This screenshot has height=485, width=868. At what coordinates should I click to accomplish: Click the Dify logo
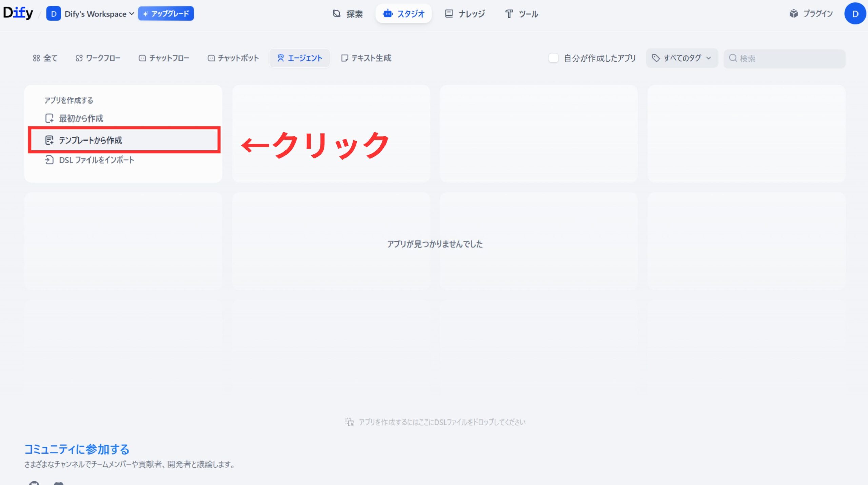(18, 13)
